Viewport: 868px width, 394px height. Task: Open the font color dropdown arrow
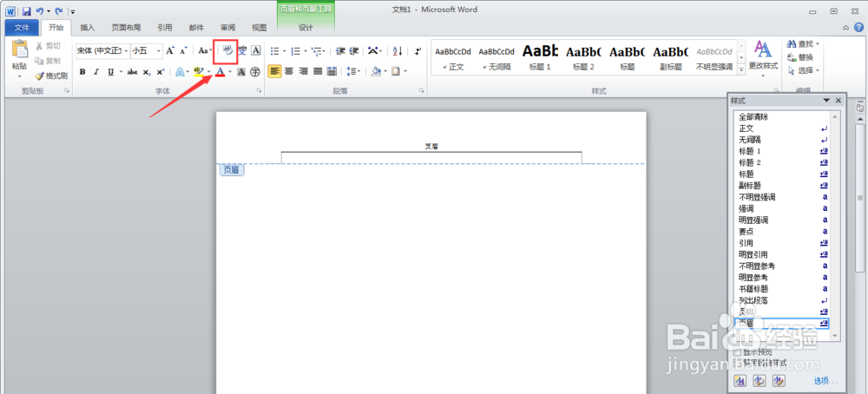[x=230, y=71]
